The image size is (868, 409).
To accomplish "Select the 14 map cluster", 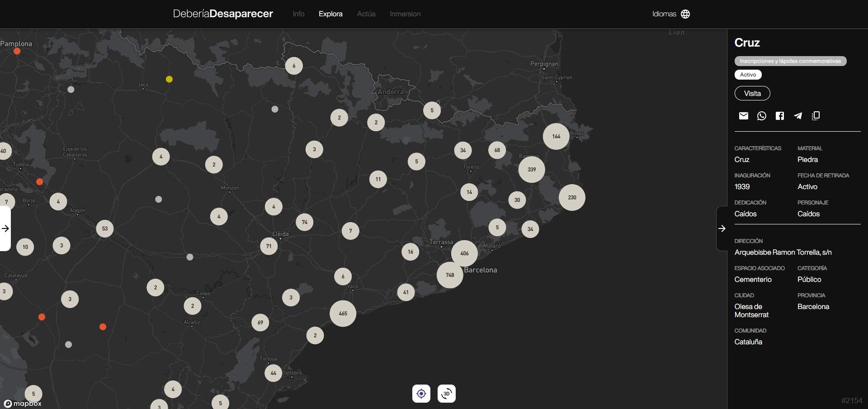I will tap(469, 192).
